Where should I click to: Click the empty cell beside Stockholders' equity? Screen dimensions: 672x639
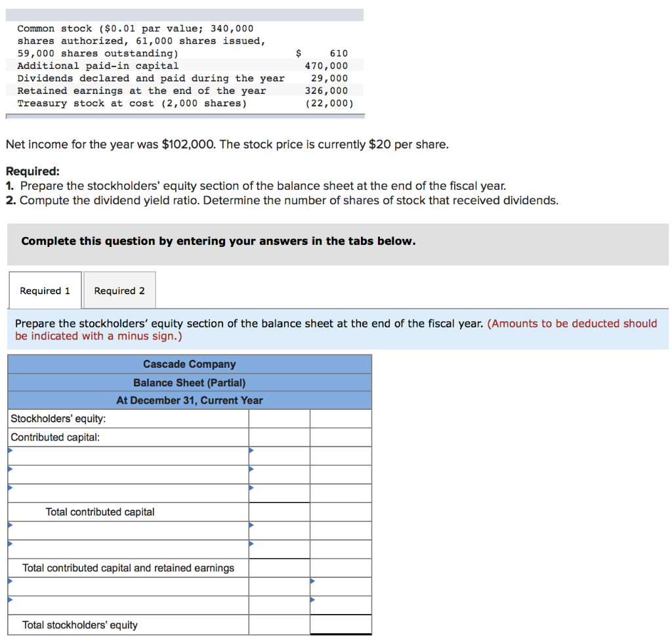click(278, 418)
